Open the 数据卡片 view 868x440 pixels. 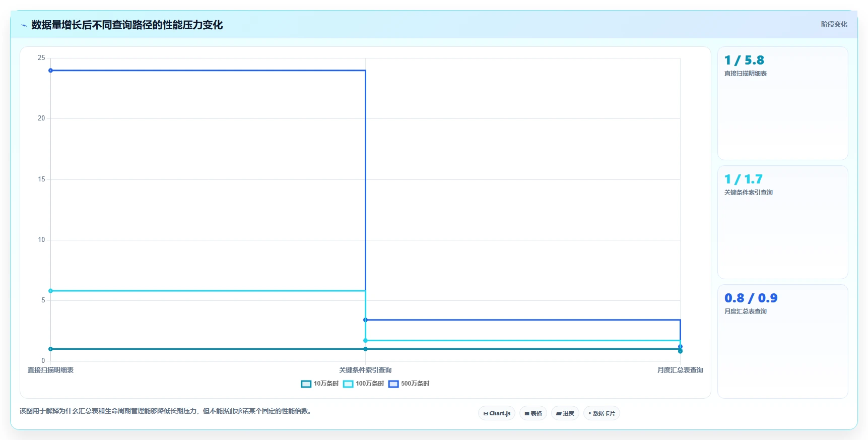[602, 413]
